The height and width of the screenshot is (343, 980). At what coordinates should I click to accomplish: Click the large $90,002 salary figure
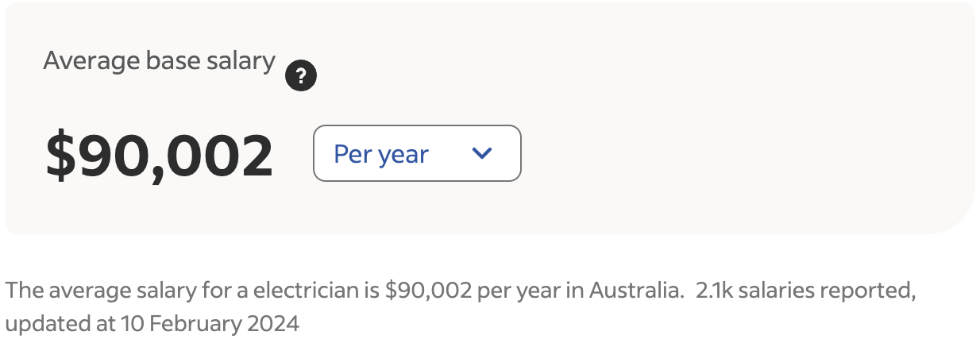click(160, 156)
